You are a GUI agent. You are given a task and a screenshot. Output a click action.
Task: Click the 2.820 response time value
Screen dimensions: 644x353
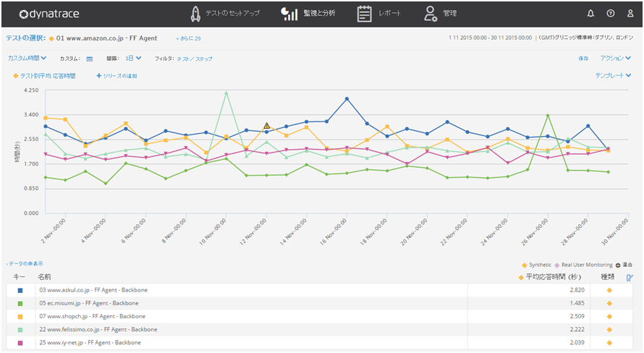pyautogui.click(x=577, y=290)
